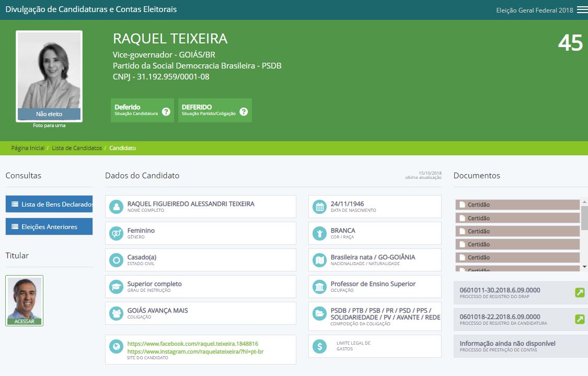Open external link arrow for Processo de Registro do DRAP
Image resolution: width=588 pixels, height=376 pixels.
tap(580, 292)
